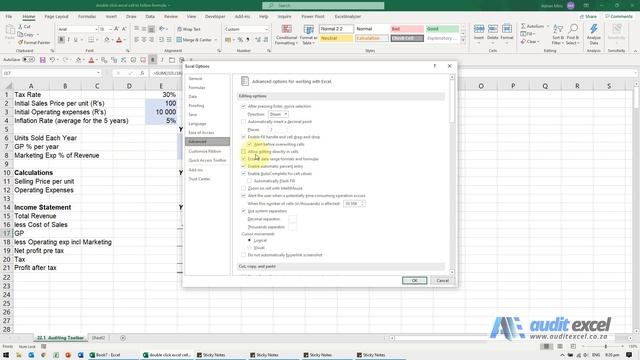The height and width of the screenshot is (360, 640).
Task: Open the Formulas ribbon tab
Action: tap(87, 17)
